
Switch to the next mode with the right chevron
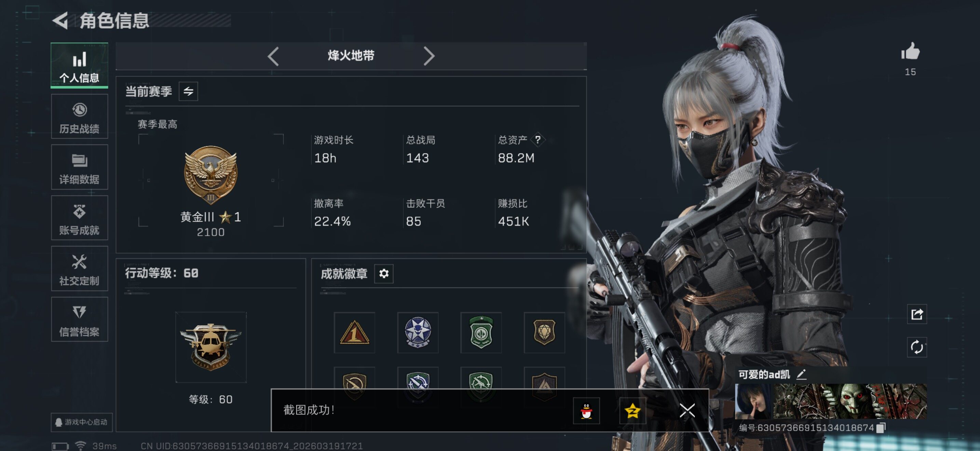click(x=429, y=56)
